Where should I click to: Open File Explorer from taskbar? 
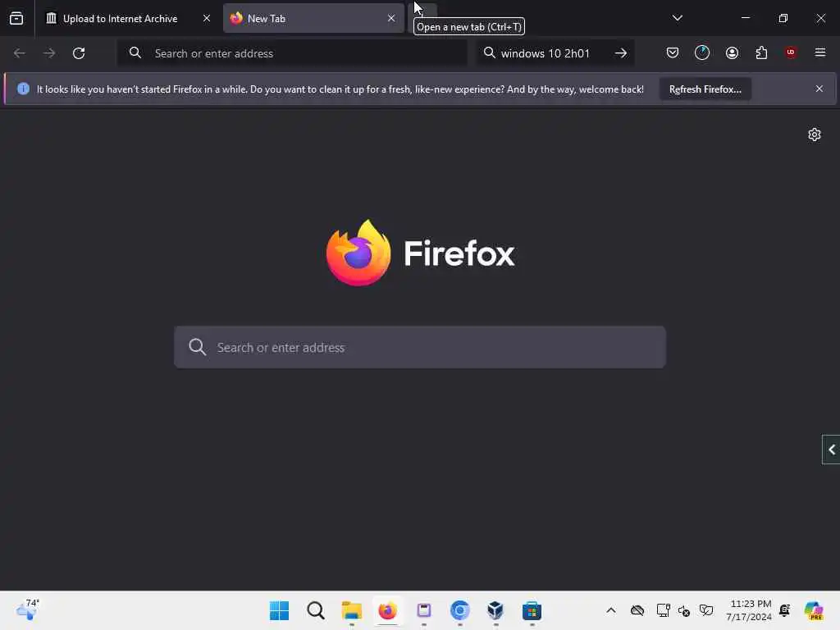pos(351,610)
